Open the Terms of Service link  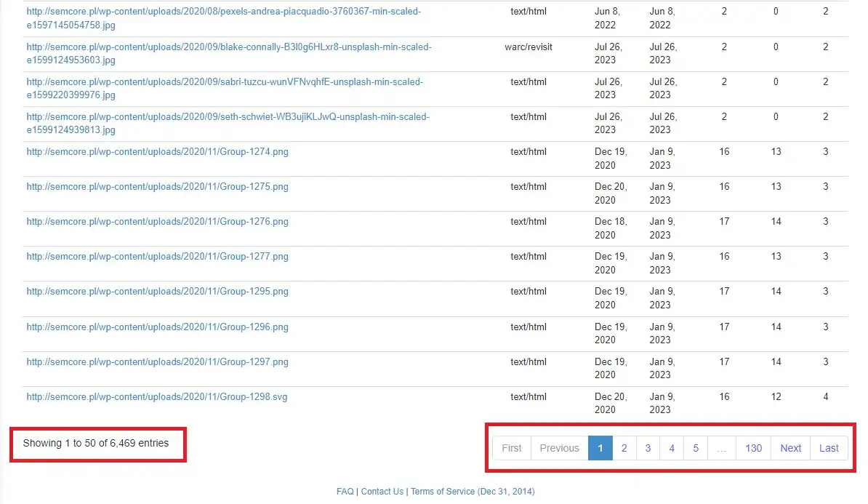[442, 492]
